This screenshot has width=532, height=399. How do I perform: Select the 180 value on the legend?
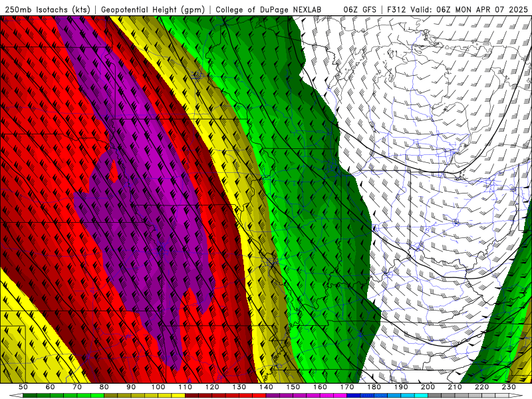pos(374,387)
